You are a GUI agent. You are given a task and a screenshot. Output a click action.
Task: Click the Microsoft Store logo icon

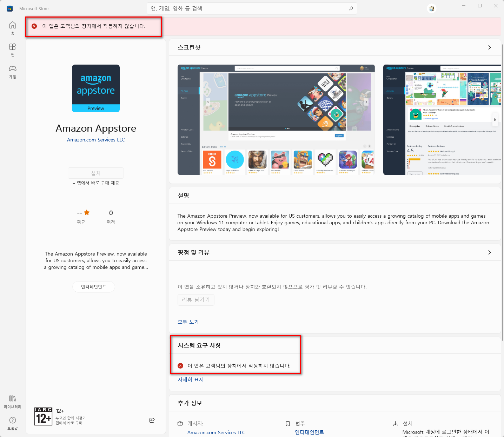pos(9,8)
